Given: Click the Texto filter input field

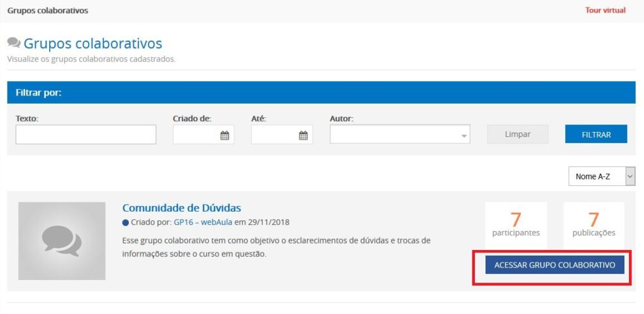Looking at the screenshot, I should coord(86,134).
